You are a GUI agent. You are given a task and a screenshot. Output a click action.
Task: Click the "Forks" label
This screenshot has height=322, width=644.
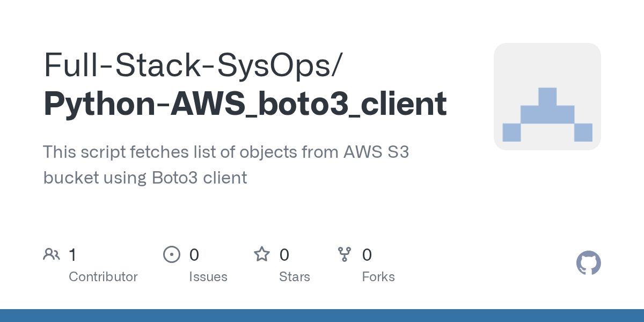378,277
